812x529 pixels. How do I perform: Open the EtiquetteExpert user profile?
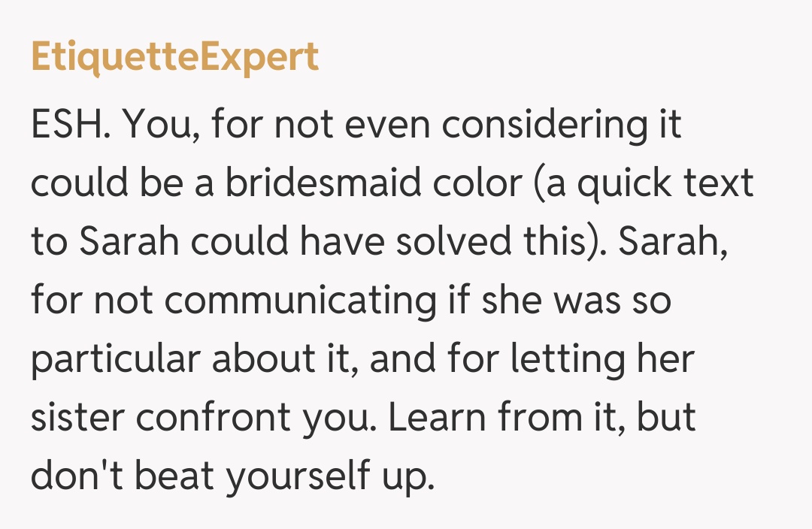click(174, 57)
